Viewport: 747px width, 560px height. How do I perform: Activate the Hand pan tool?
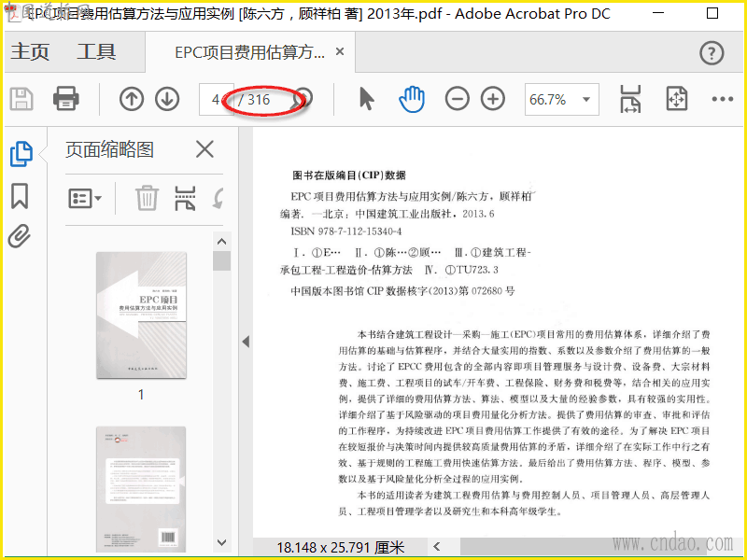411,99
